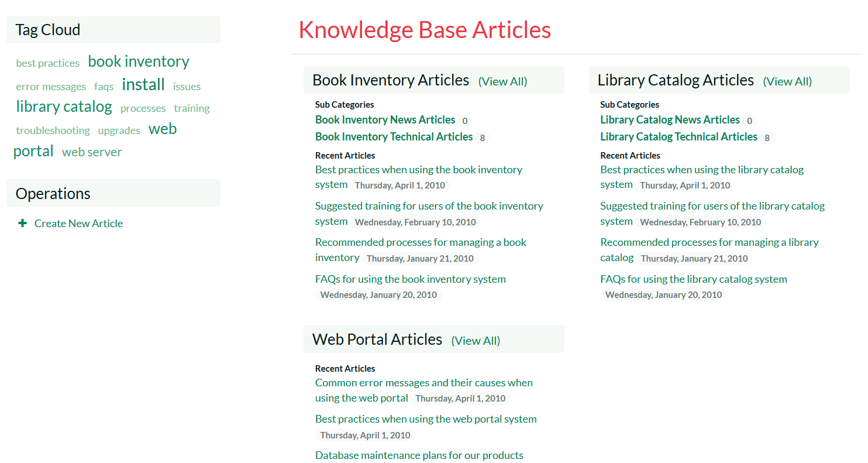
Task: Open the Create New Article link
Action: 78,224
